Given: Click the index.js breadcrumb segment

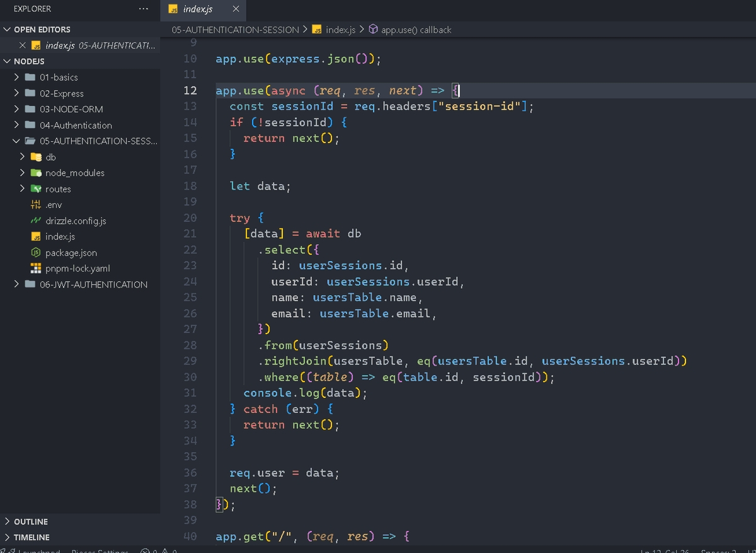Looking at the screenshot, I should (x=341, y=30).
